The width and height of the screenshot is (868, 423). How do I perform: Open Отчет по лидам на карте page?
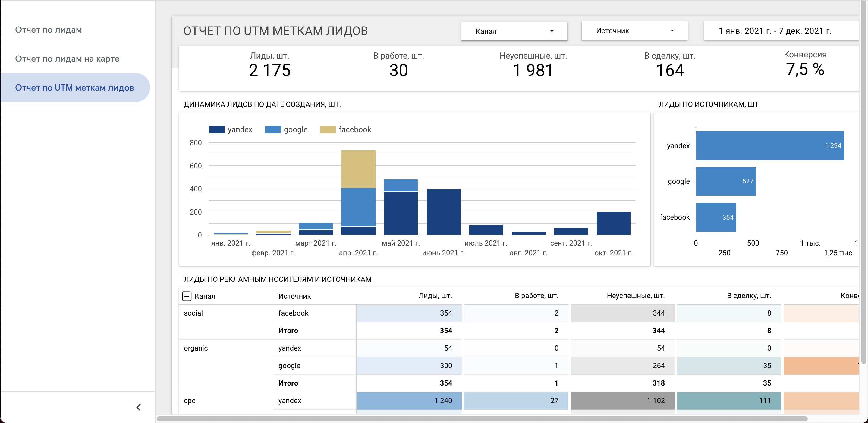[x=67, y=59]
